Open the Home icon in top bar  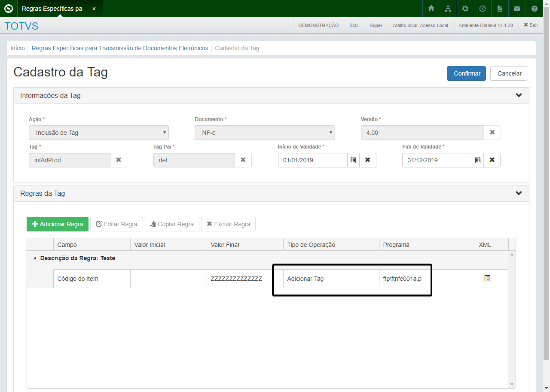click(431, 9)
